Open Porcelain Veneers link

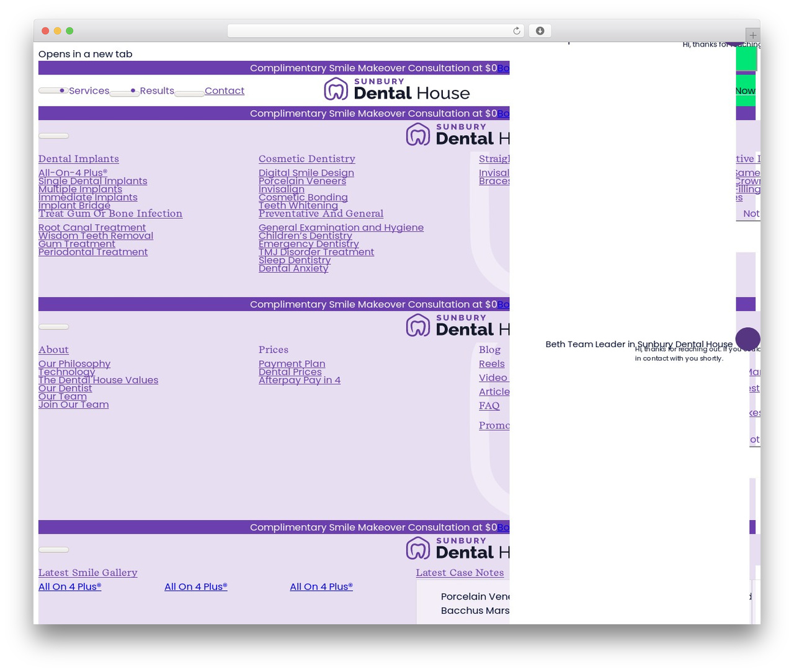pyautogui.click(x=302, y=181)
